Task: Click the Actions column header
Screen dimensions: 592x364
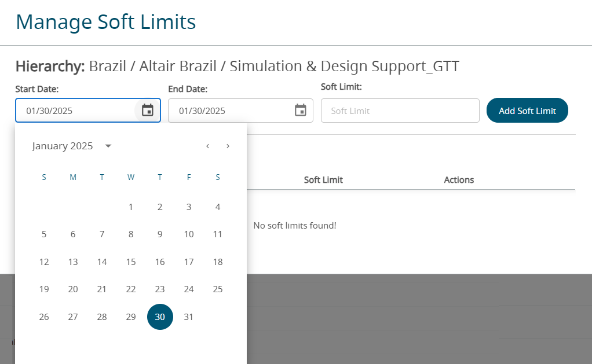Action: 459,180
